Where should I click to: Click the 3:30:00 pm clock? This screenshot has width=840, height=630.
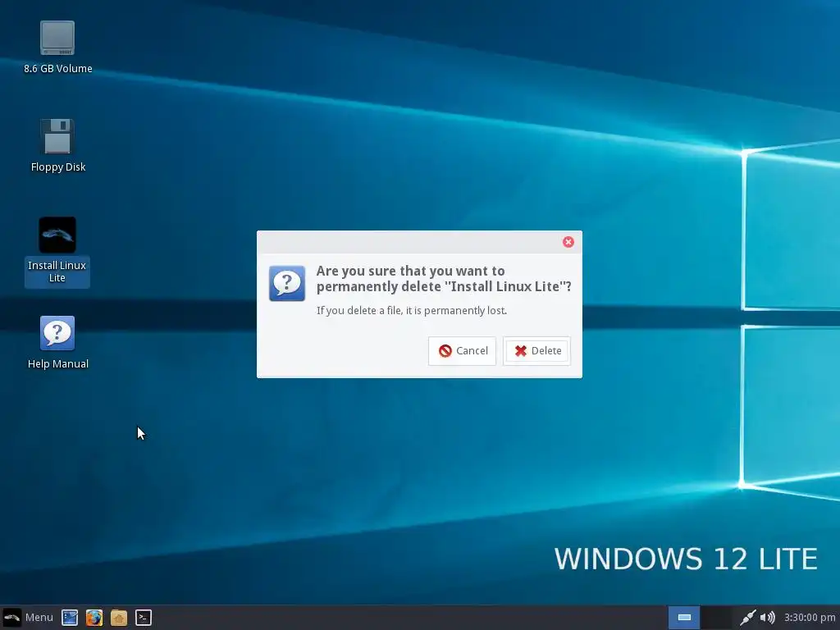click(x=810, y=618)
